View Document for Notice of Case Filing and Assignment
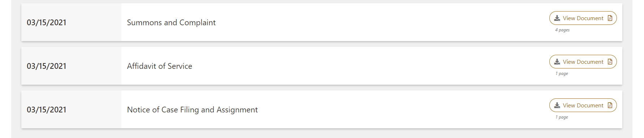The image size is (644, 138). click(583, 105)
